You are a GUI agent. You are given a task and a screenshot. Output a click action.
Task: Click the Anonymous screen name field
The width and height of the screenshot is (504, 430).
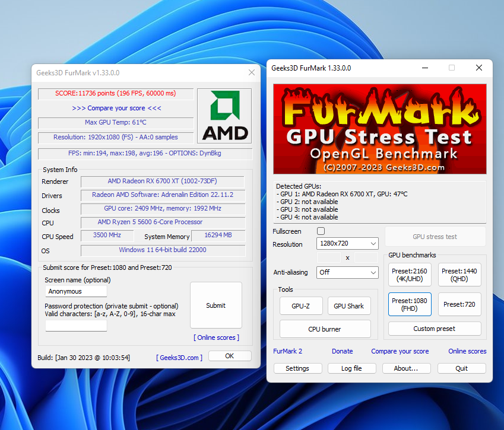tap(76, 291)
